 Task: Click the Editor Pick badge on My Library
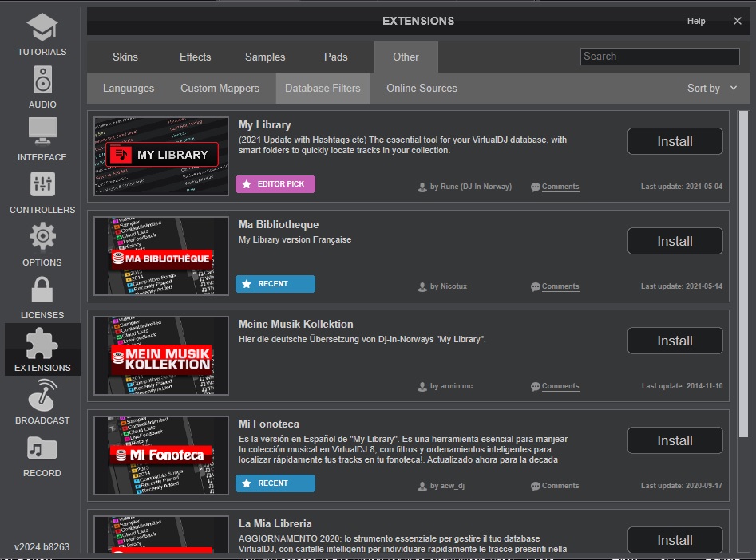[275, 184]
